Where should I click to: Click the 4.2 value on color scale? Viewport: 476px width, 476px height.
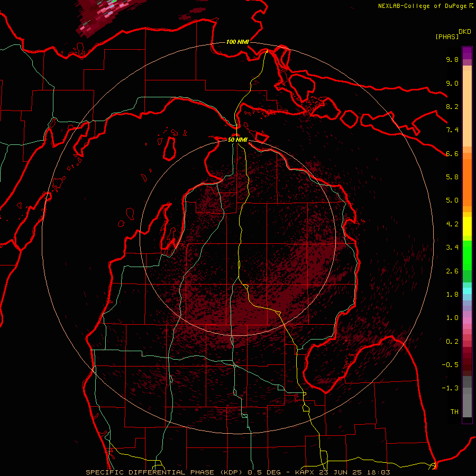(452, 224)
